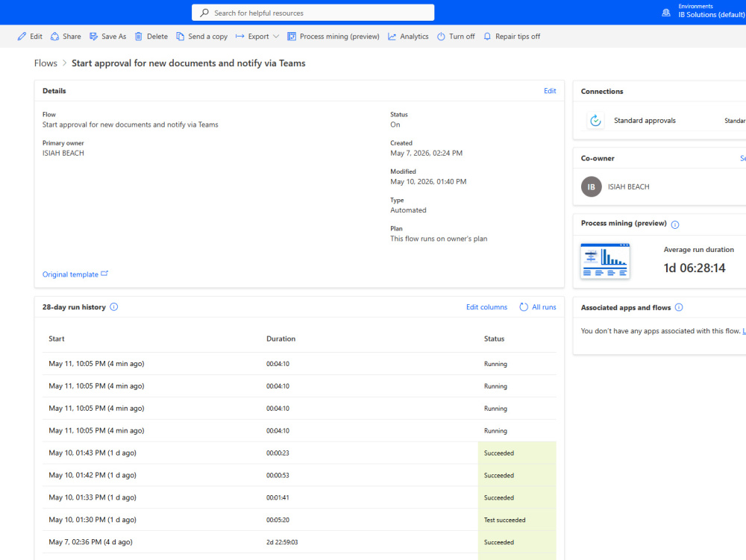Open the May 10, 01:43 PM run
Viewport: 746px width, 560px height.
(299, 453)
